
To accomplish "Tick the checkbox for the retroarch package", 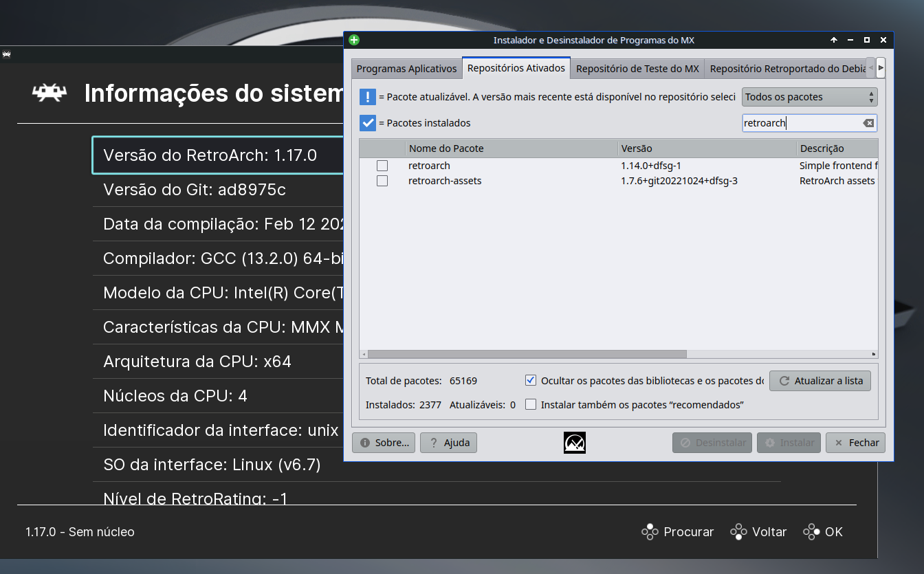I will (x=382, y=166).
